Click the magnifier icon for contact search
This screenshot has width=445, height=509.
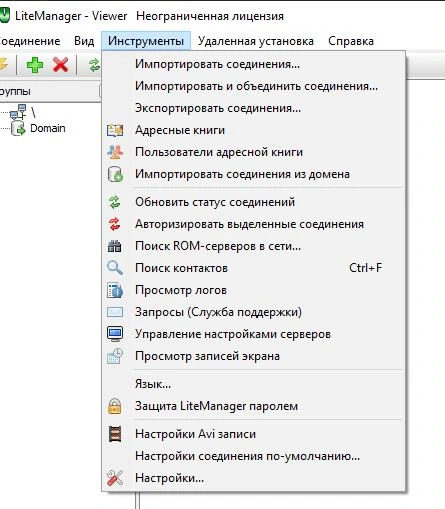click(115, 268)
